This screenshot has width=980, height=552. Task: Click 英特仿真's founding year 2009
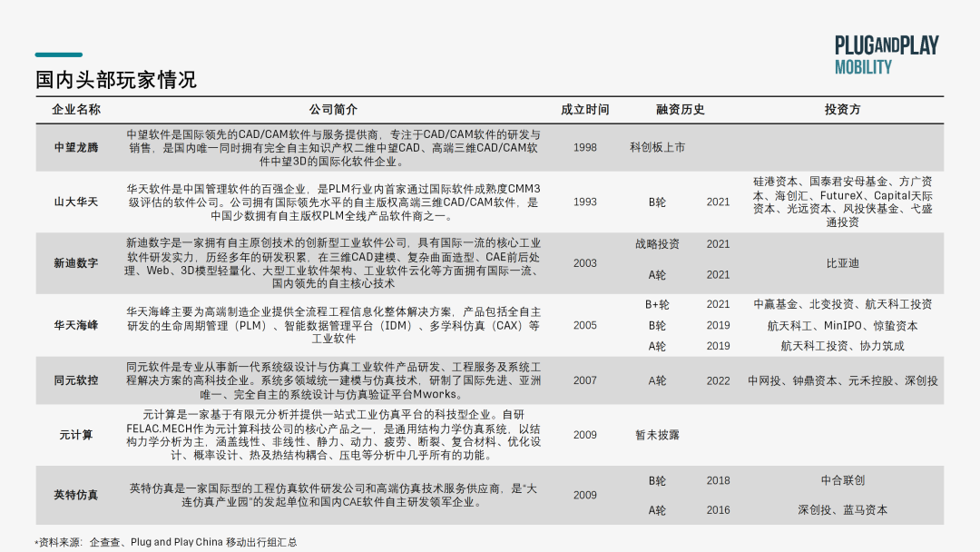(585, 495)
